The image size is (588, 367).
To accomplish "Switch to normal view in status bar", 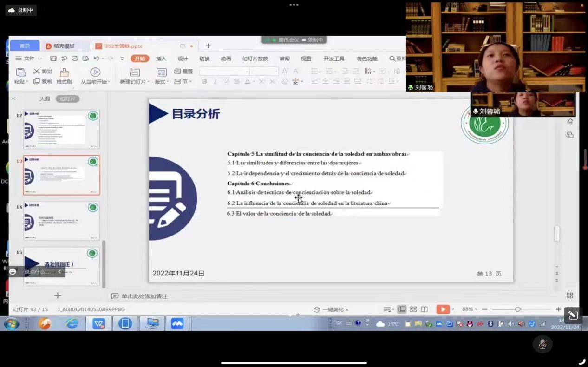I will tap(402, 309).
